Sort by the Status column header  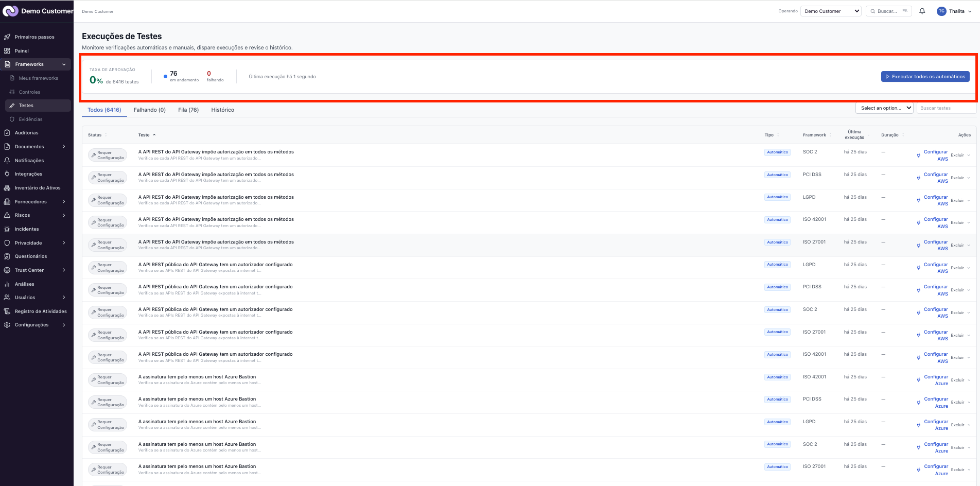click(x=97, y=135)
